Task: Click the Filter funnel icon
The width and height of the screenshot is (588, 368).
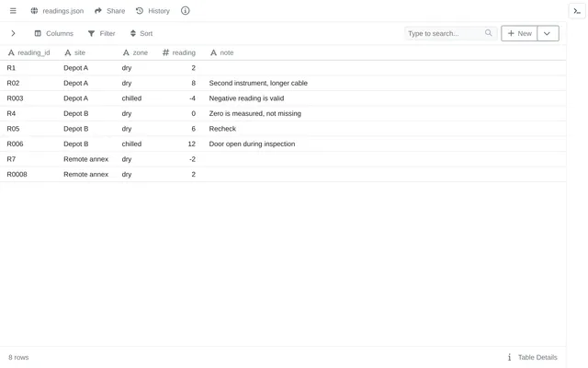Action: tap(91, 33)
